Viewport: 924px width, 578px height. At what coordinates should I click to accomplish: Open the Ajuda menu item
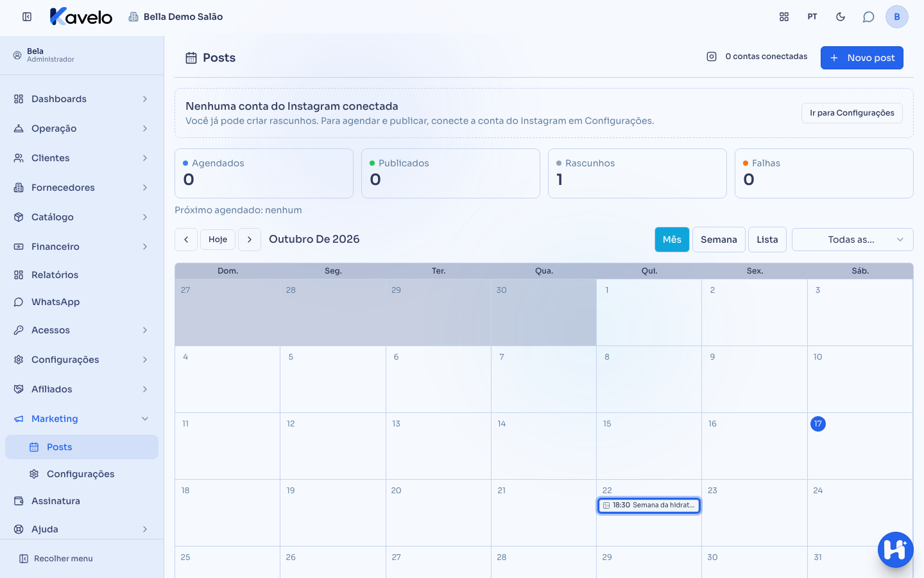tap(81, 529)
